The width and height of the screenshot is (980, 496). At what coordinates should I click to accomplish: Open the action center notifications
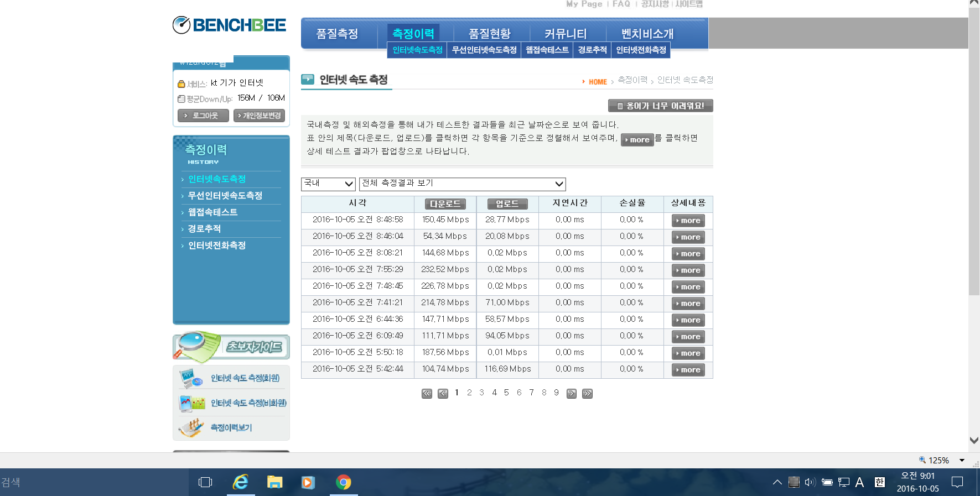pos(957,482)
